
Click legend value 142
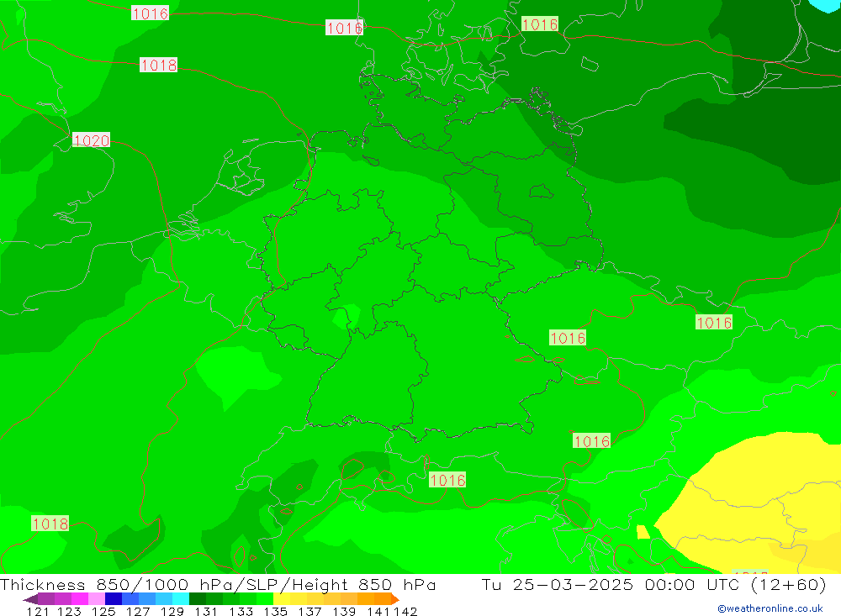point(405,611)
